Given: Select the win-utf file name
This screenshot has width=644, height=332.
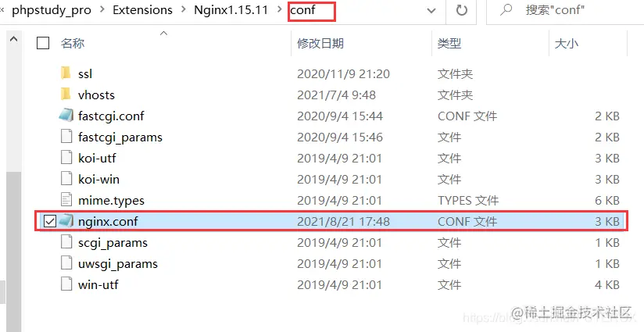Looking at the screenshot, I should [98, 285].
